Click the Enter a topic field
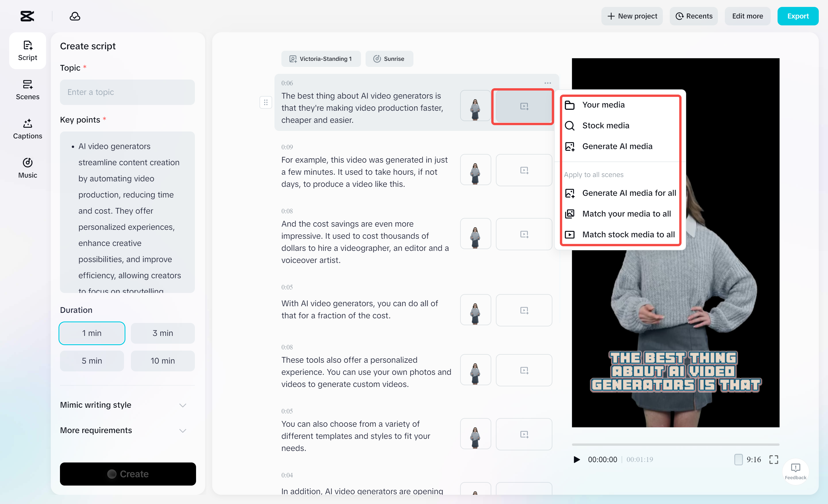Viewport: 828px width, 504px height. coord(127,92)
